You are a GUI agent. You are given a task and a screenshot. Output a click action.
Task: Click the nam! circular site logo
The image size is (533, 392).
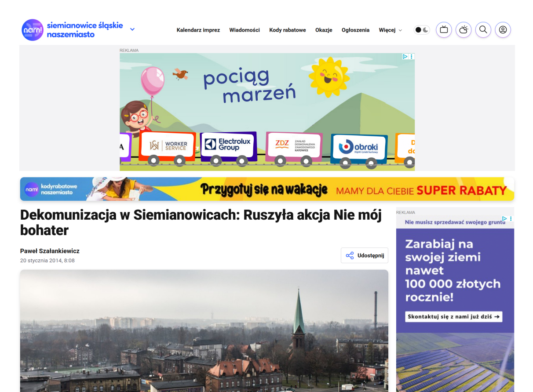(32, 29)
